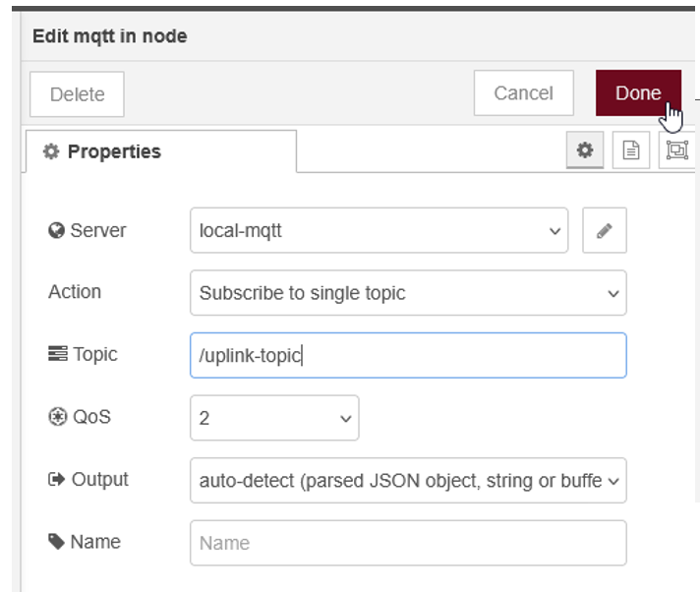Click the Output arrow icon

(56, 480)
